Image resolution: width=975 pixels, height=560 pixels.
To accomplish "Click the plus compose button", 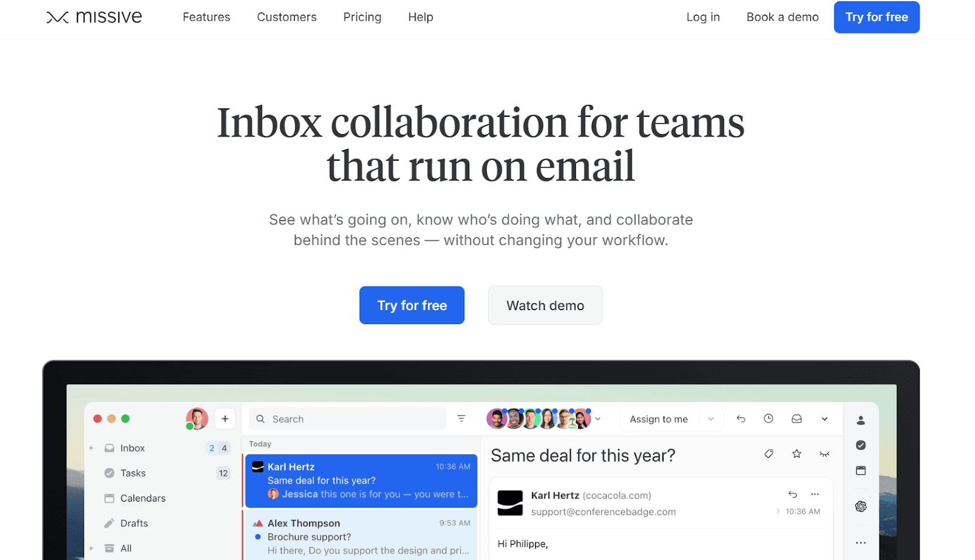I will coord(225,419).
